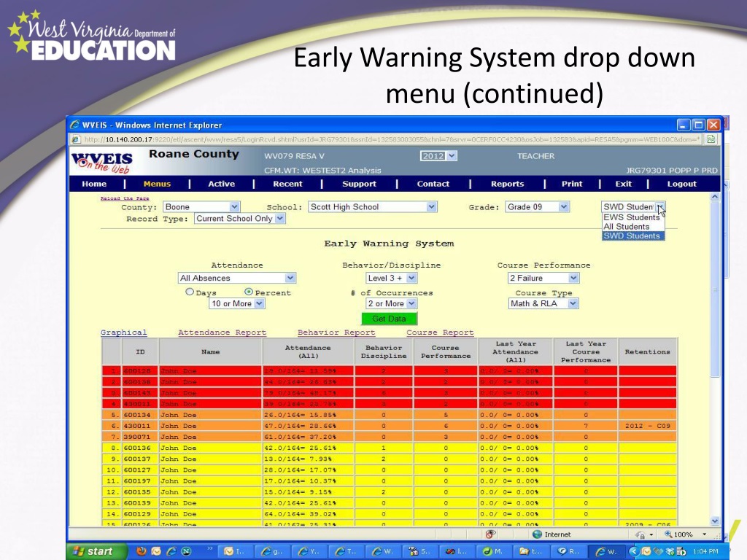Click the Internet zone globe in status bar
Screen dimensions: 747x560
pos(537,534)
